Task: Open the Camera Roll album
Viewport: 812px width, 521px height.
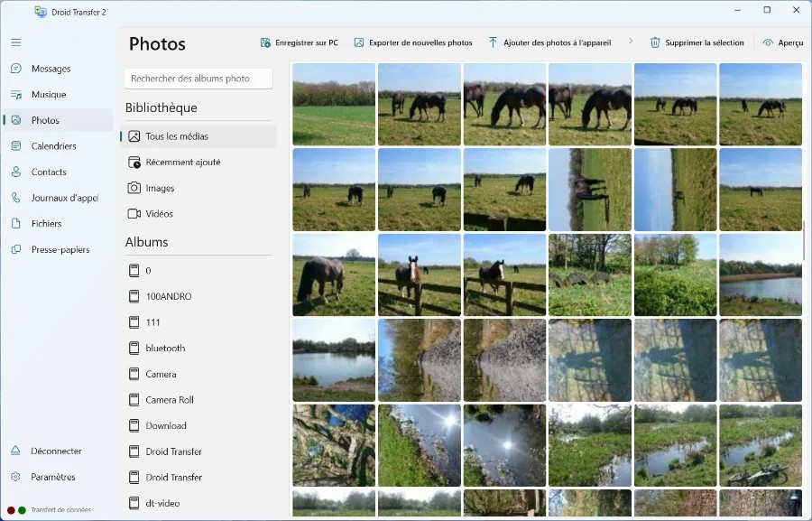Action: coord(198,400)
